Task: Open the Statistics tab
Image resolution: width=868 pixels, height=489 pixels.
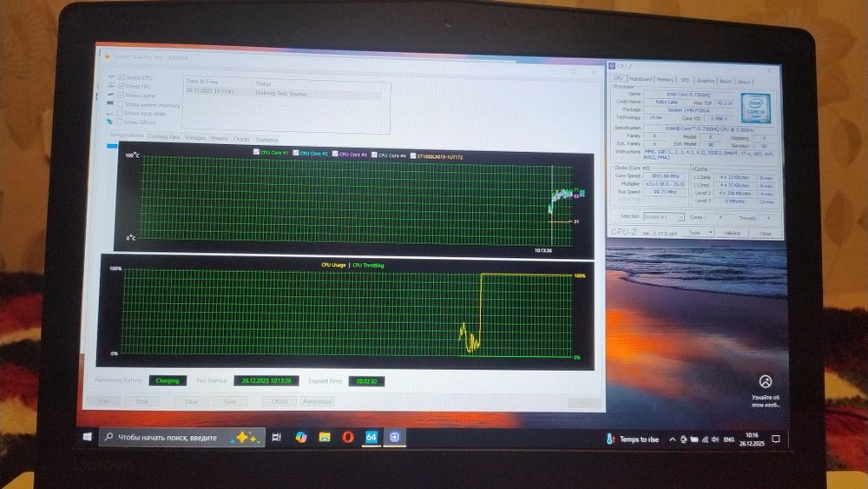Action: click(x=266, y=140)
